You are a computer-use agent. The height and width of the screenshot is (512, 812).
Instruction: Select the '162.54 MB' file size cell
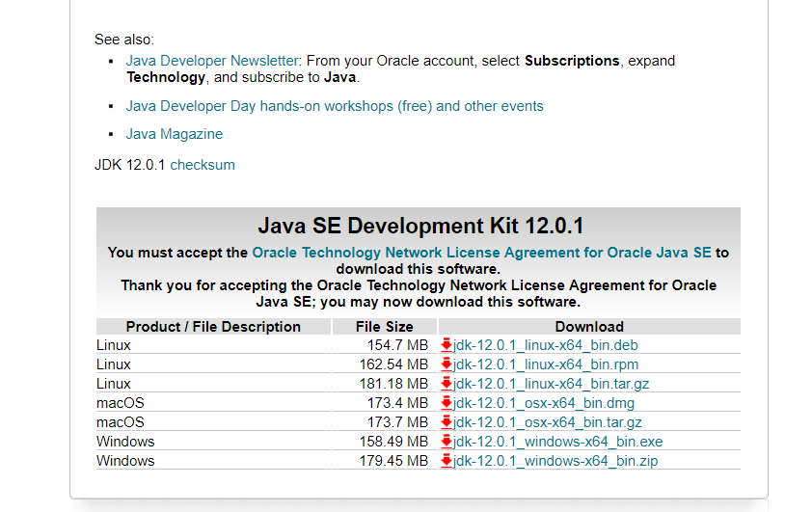pos(393,364)
